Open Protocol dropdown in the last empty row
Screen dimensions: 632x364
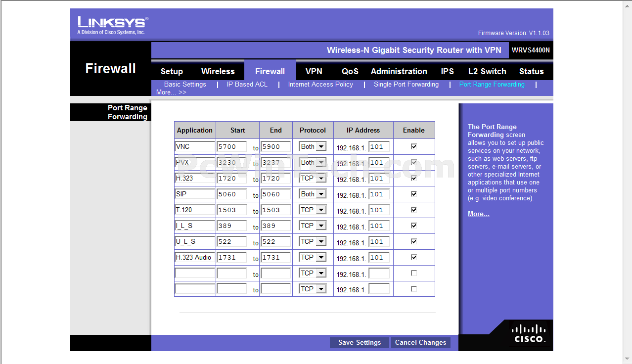pyautogui.click(x=313, y=289)
